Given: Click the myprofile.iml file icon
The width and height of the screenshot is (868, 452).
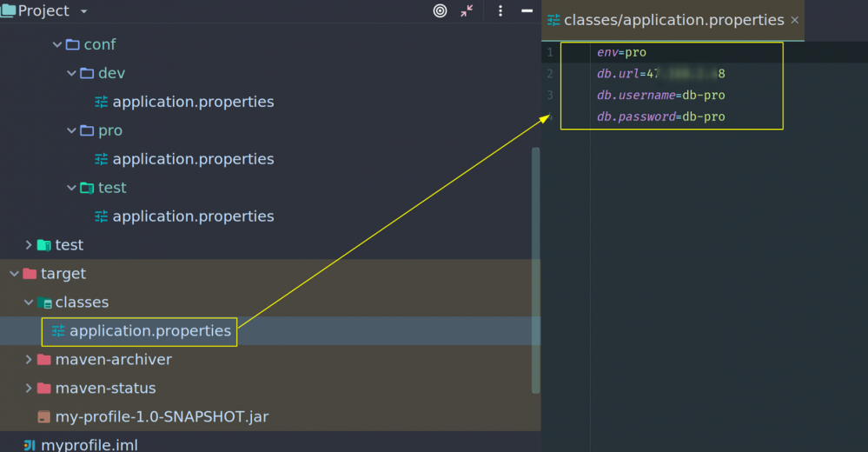Looking at the screenshot, I should tap(29, 445).
